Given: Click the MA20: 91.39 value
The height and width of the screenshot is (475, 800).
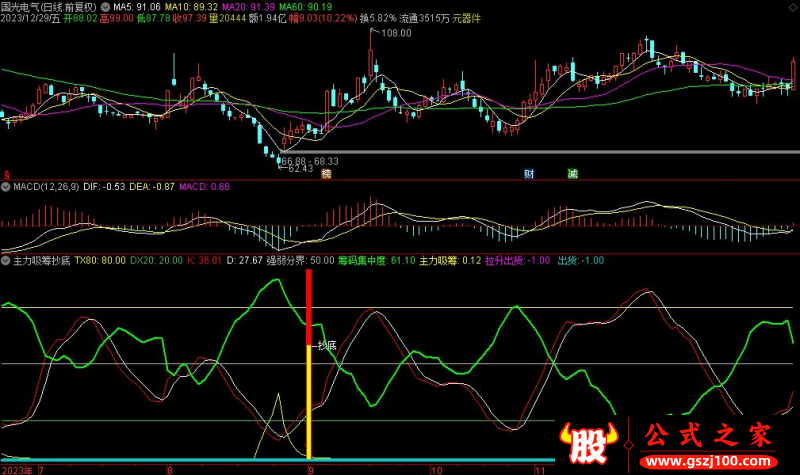Looking at the screenshot, I should point(248,7).
